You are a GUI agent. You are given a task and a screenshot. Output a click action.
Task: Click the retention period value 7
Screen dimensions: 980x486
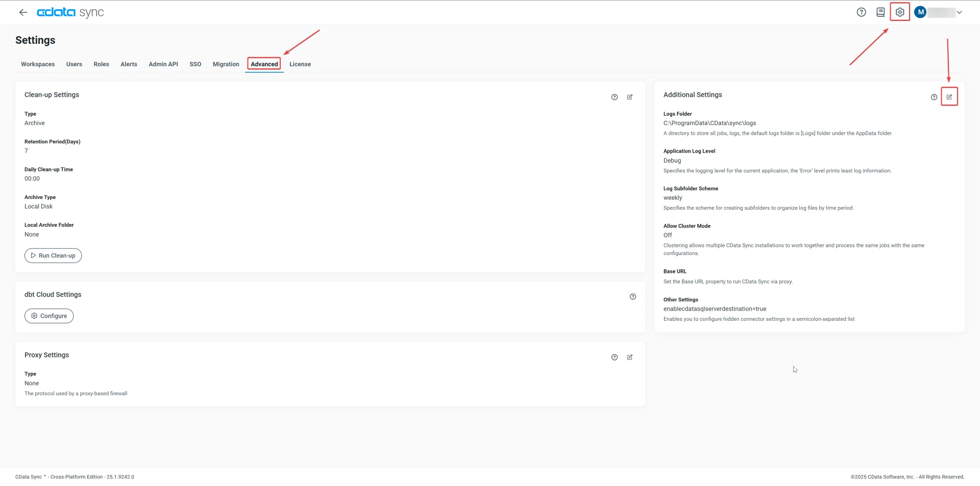click(26, 151)
